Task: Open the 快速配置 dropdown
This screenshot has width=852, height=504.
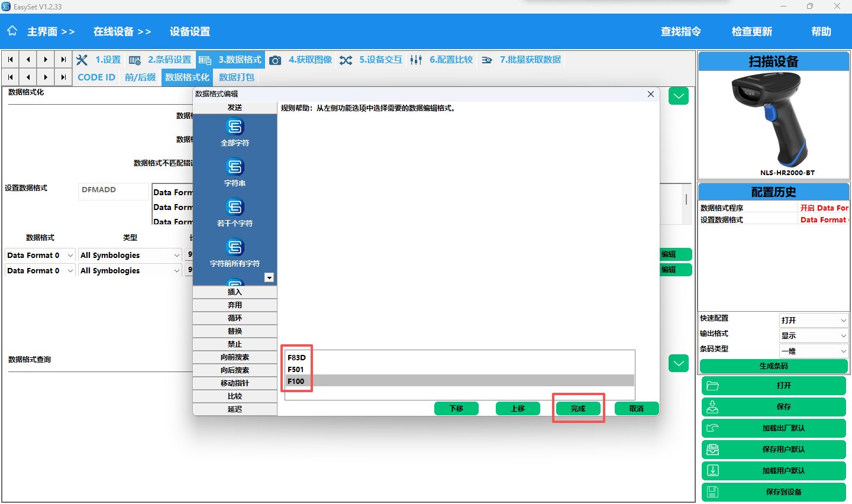Action: pos(814,321)
